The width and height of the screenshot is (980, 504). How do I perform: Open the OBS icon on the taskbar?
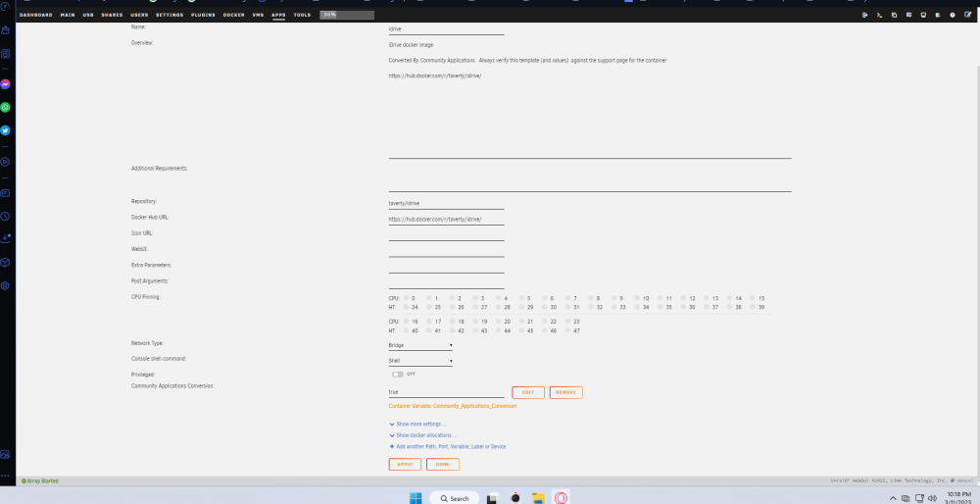(515, 498)
